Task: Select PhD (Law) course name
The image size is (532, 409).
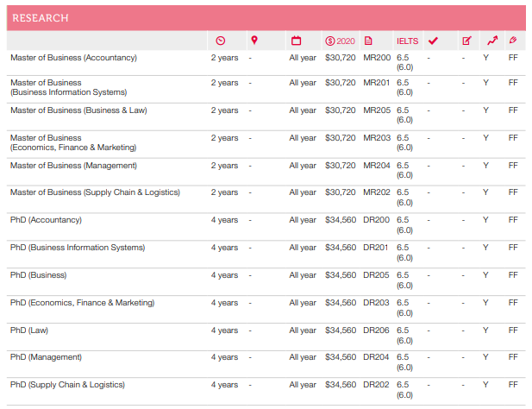Action: [29, 330]
